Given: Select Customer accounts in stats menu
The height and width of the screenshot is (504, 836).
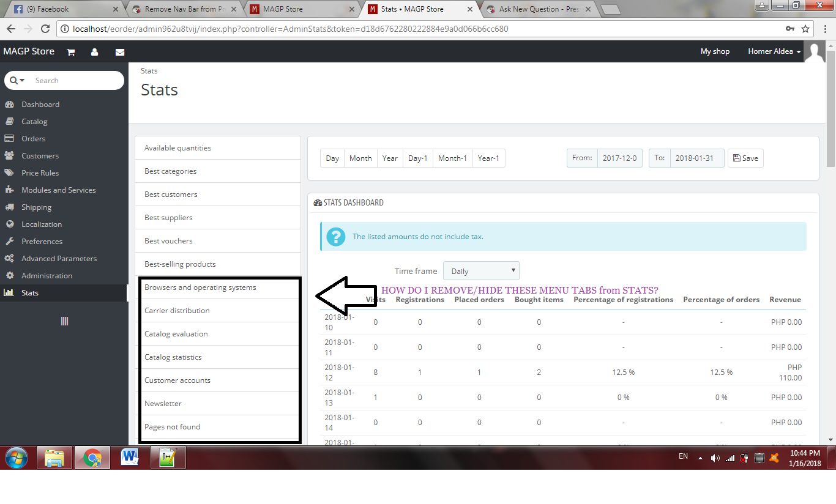Looking at the screenshot, I should (x=218, y=380).
